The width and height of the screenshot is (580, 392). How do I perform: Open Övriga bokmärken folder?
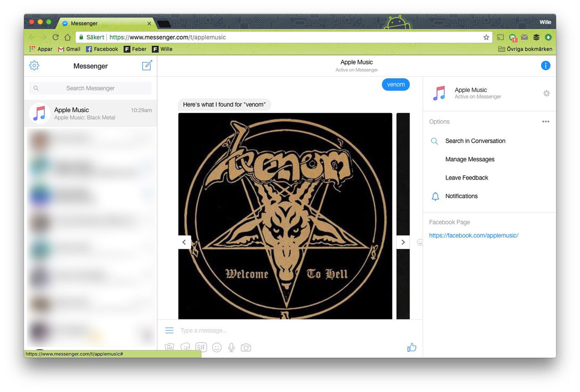coord(525,49)
